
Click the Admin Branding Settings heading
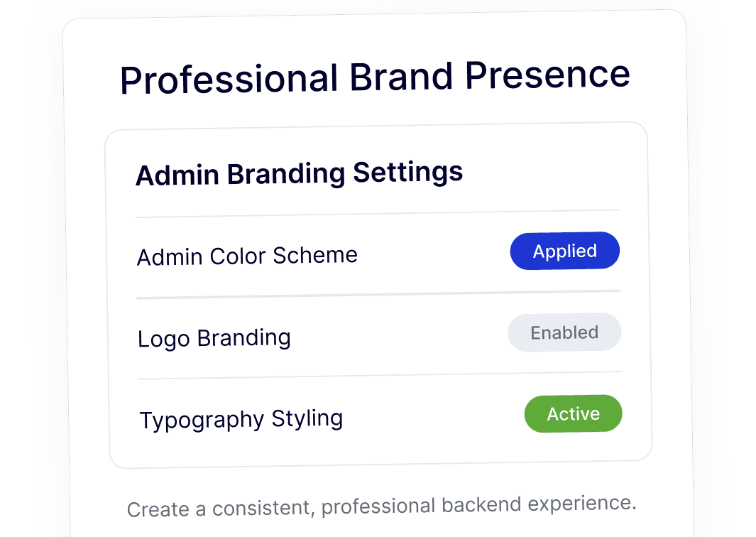tap(299, 174)
